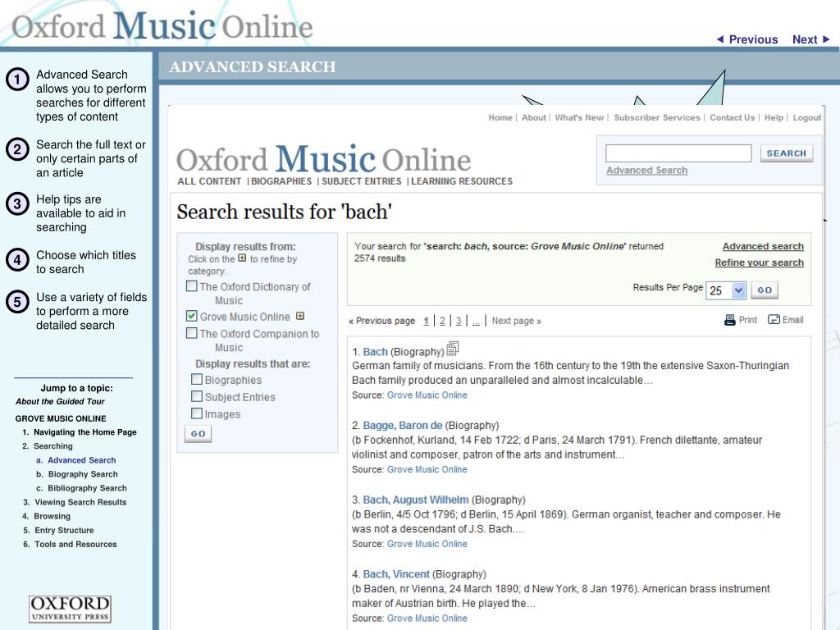Jump to Bibliography Search subtopic
This screenshot has width=840, height=630.
click(x=87, y=488)
